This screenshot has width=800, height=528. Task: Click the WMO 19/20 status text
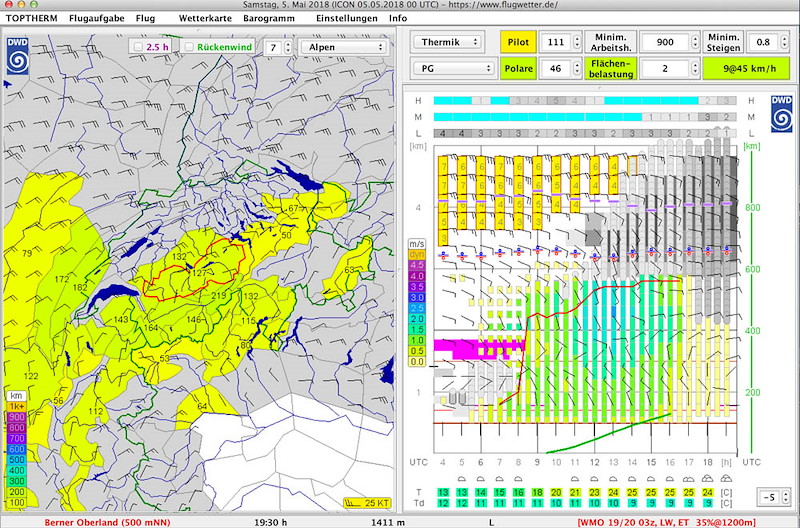click(666, 522)
